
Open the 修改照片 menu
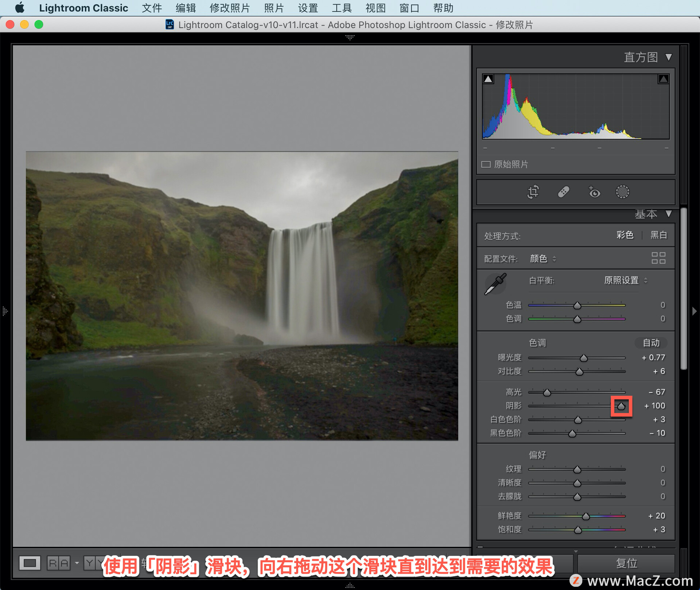[230, 8]
